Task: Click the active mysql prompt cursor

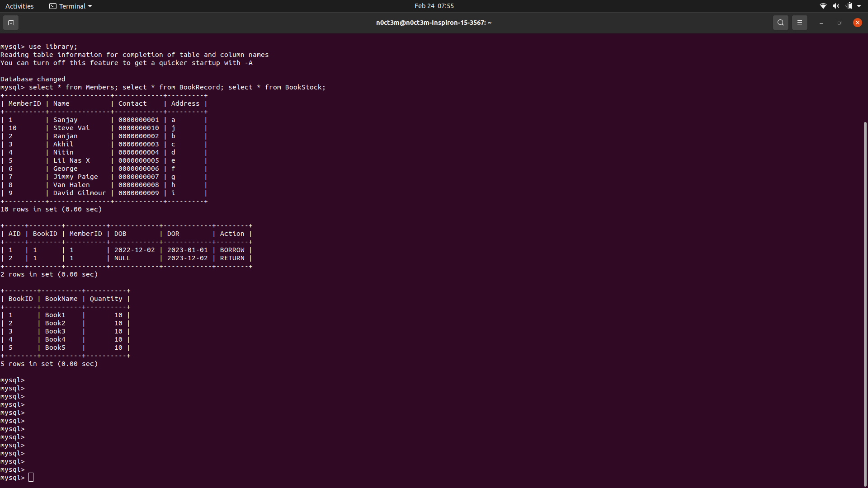Action: (x=31, y=478)
